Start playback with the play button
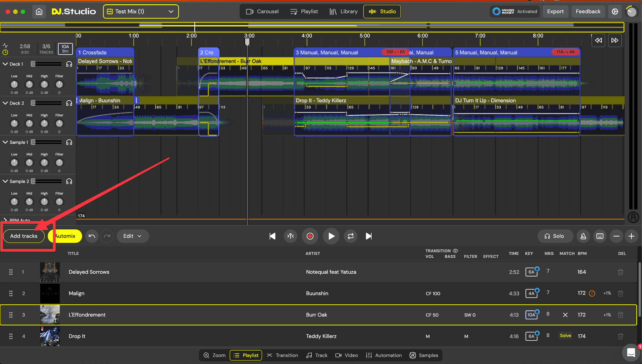Viewport: 642px width, 364px height. click(x=331, y=236)
